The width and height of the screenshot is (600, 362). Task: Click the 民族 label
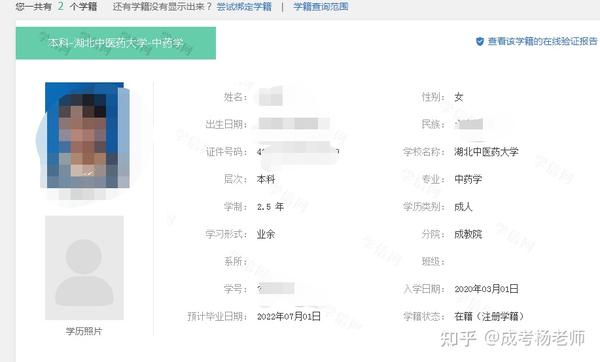433,124
